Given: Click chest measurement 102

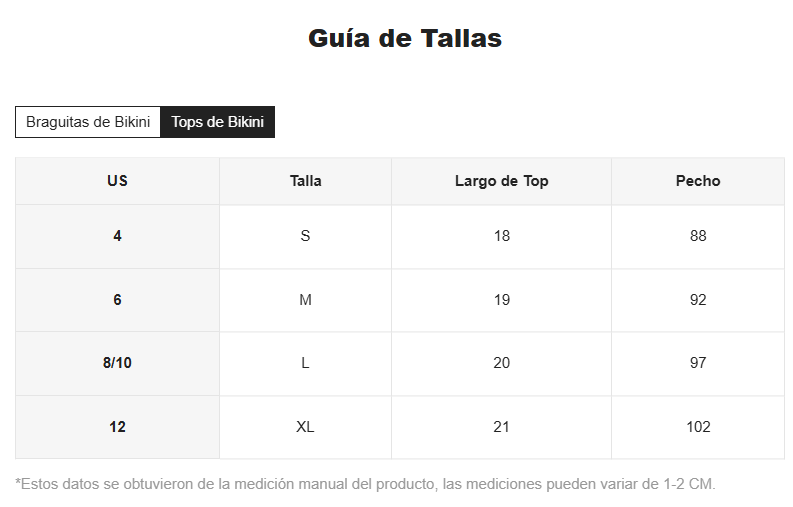Looking at the screenshot, I should click(x=698, y=427).
